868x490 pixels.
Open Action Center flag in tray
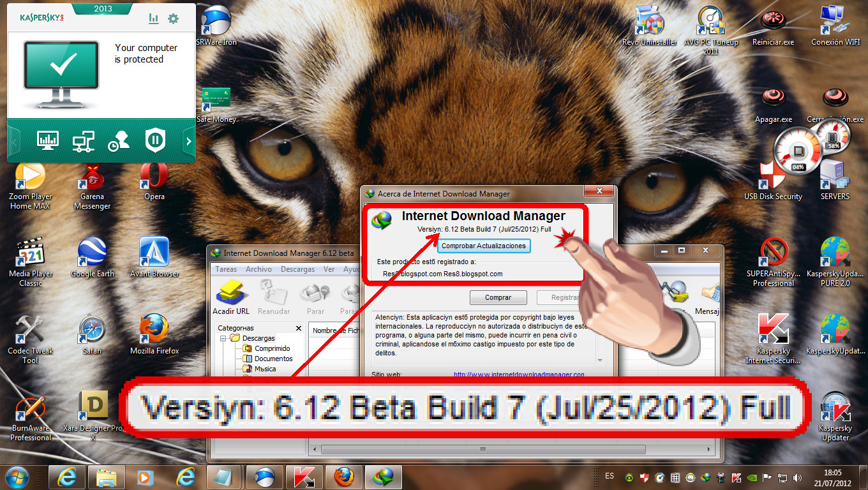(767, 477)
